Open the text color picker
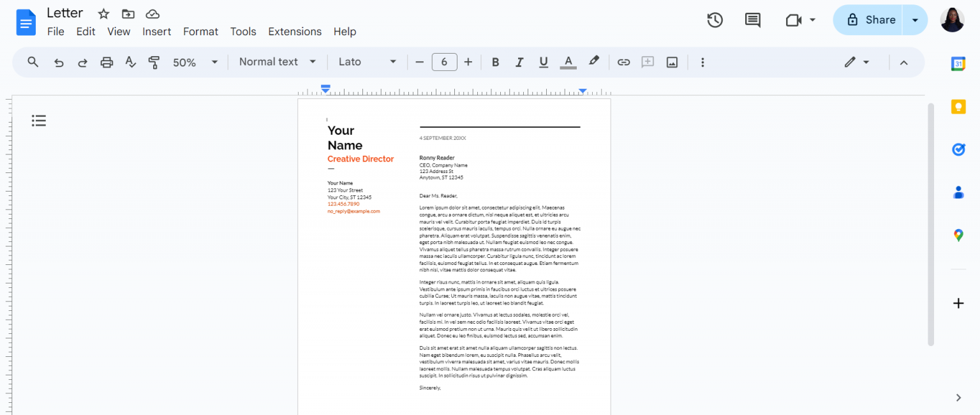This screenshot has width=980, height=415. pyautogui.click(x=568, y=62)
